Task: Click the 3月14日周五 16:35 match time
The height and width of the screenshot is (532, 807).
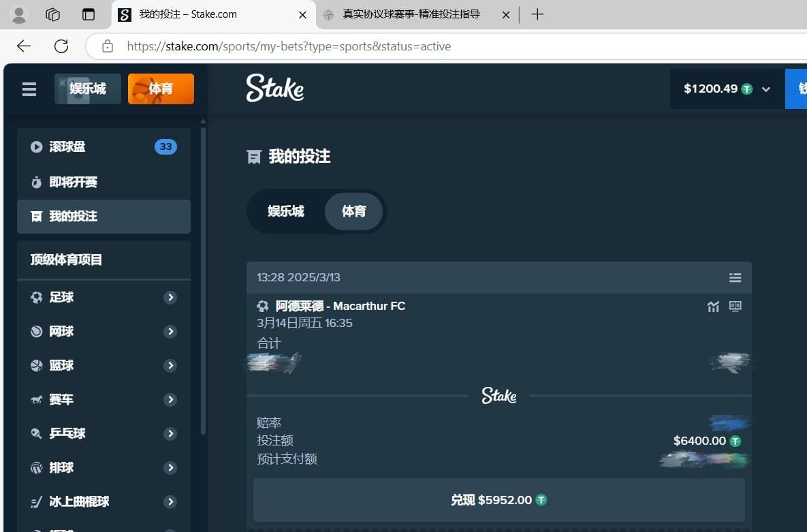Action: pos(304,323)
